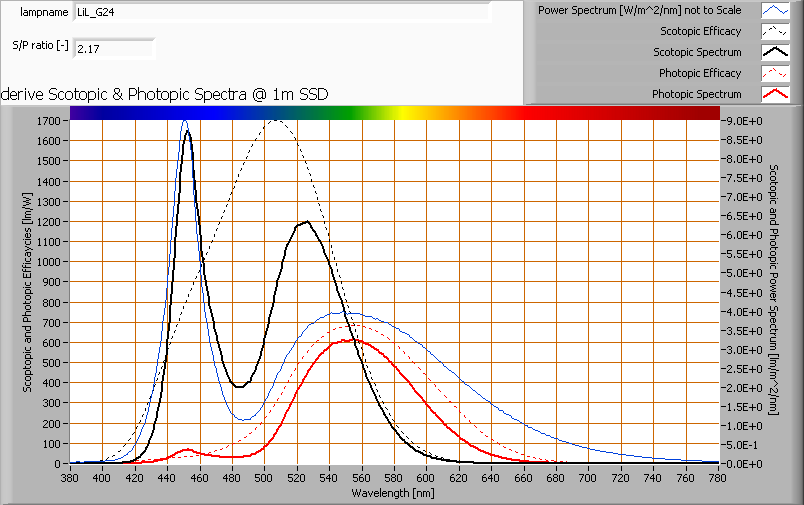This screenshot has width=804, height=505.
Task: Click the Photopic Spectrum thick red legend icon
Action: pos(776,94)
